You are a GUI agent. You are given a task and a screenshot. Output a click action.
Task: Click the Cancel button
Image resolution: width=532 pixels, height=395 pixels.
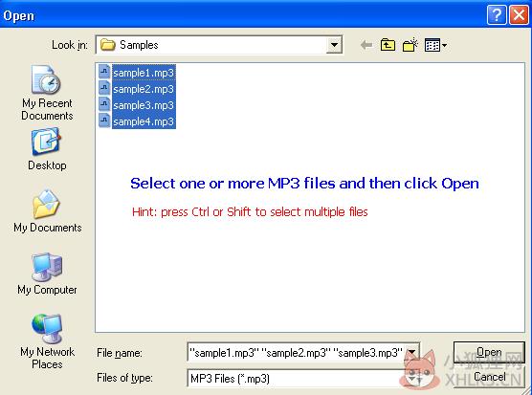489,377
